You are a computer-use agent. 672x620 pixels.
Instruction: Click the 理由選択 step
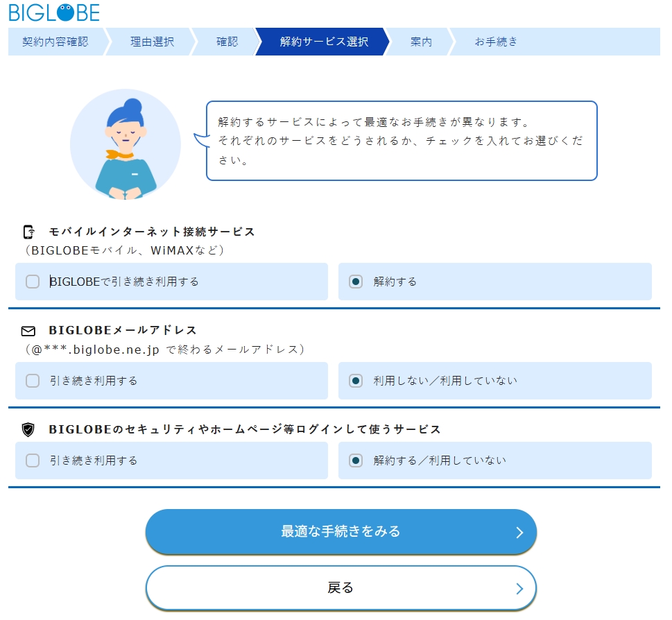(x=152, y=42)
